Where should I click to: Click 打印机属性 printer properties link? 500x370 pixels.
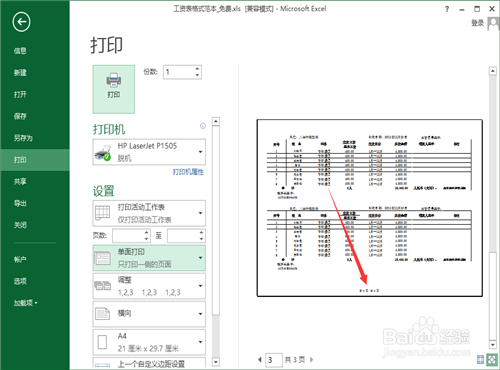pos(188,172)
